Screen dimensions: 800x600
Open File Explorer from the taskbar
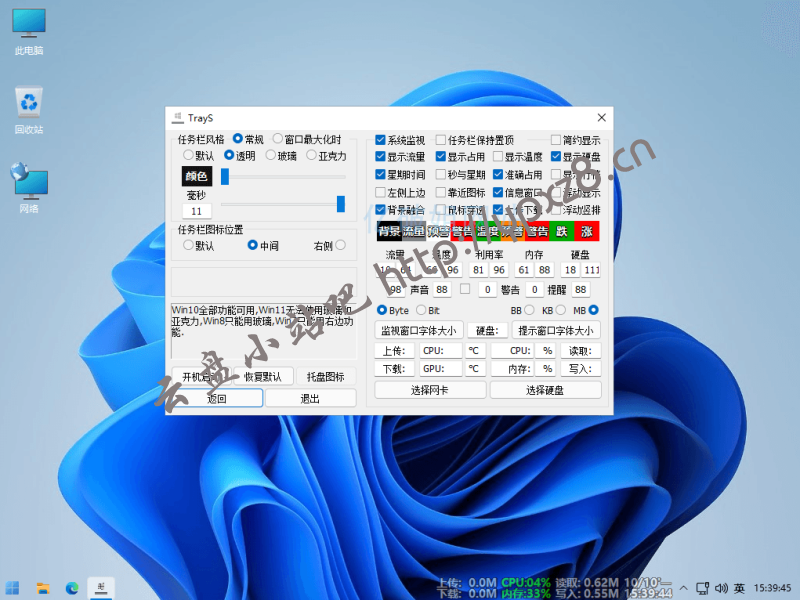43,588
